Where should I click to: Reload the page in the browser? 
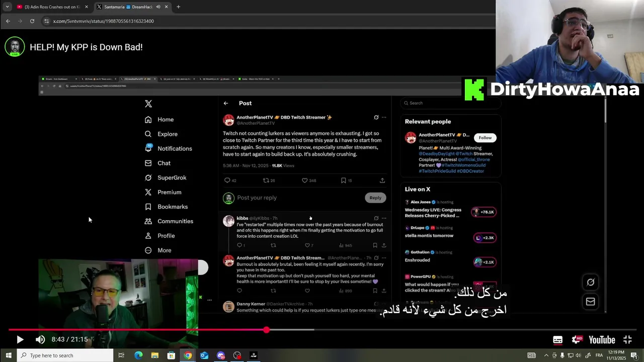point(32,21)
